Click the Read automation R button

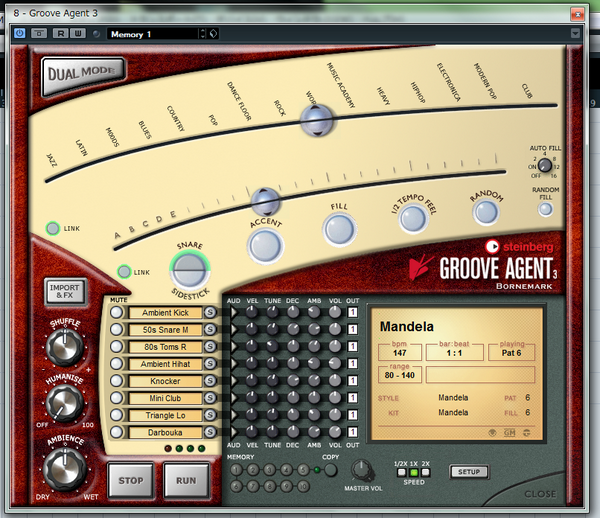[60, 34]
